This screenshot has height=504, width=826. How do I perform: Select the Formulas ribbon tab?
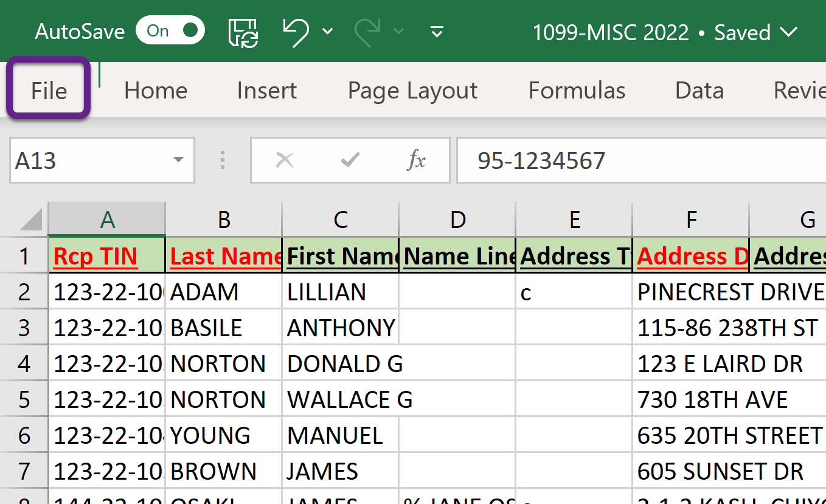577,90
